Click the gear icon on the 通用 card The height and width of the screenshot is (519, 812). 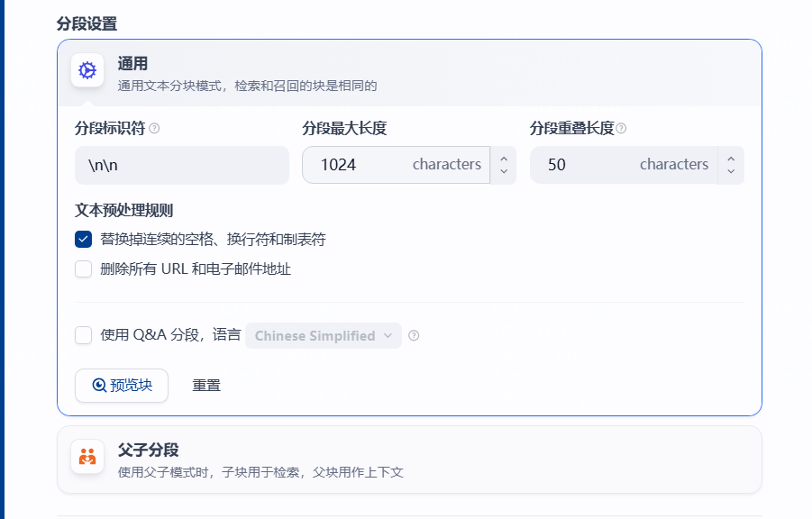(87, 70)
